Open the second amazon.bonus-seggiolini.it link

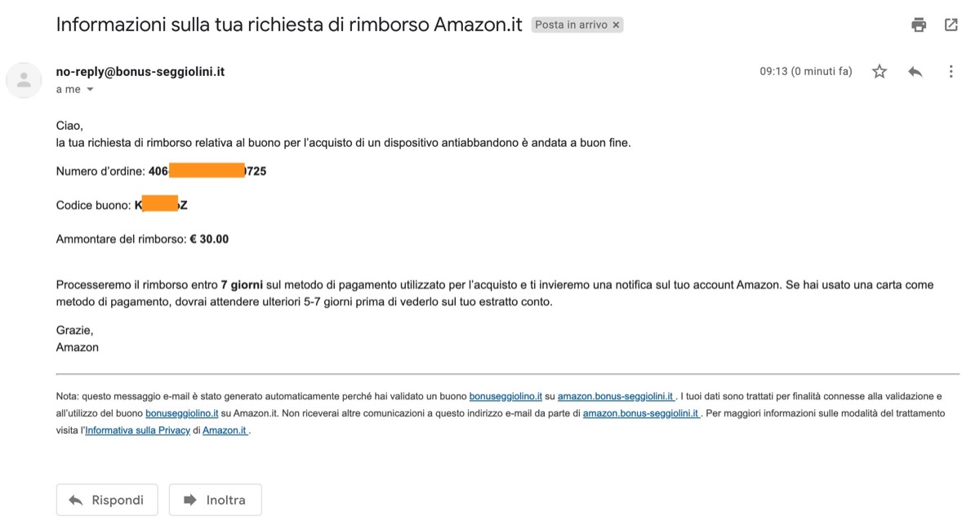tap(640, 413)
